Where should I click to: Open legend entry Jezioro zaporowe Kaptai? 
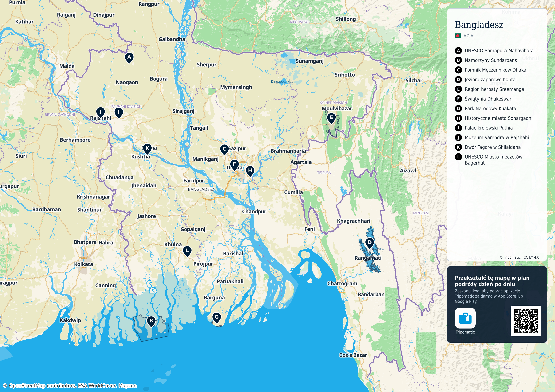point(490,80)
